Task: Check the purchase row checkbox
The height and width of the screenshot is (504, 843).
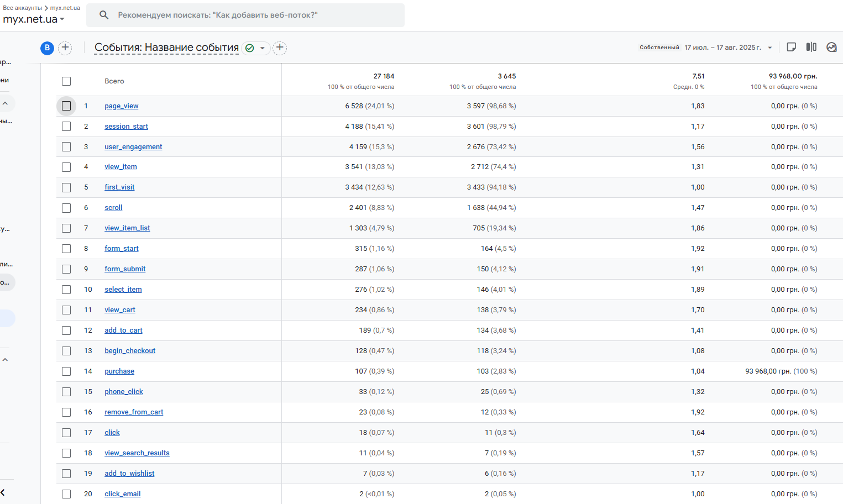Action: [66, 371]
